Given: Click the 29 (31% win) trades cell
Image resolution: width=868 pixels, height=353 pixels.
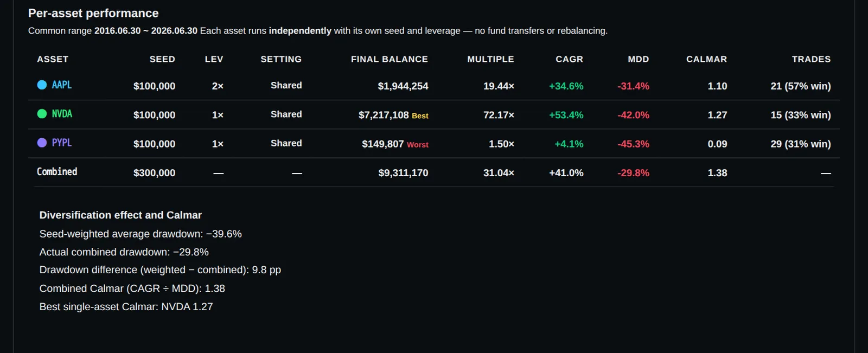Looking at the screenshot, I should pyautogui.click(x=801, y=144).
